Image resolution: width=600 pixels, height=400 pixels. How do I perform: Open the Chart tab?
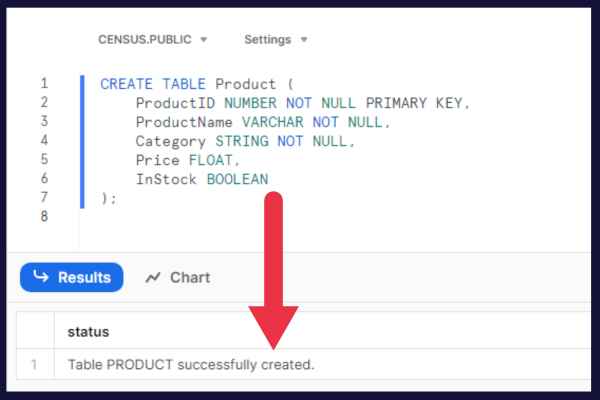(178, 278)
